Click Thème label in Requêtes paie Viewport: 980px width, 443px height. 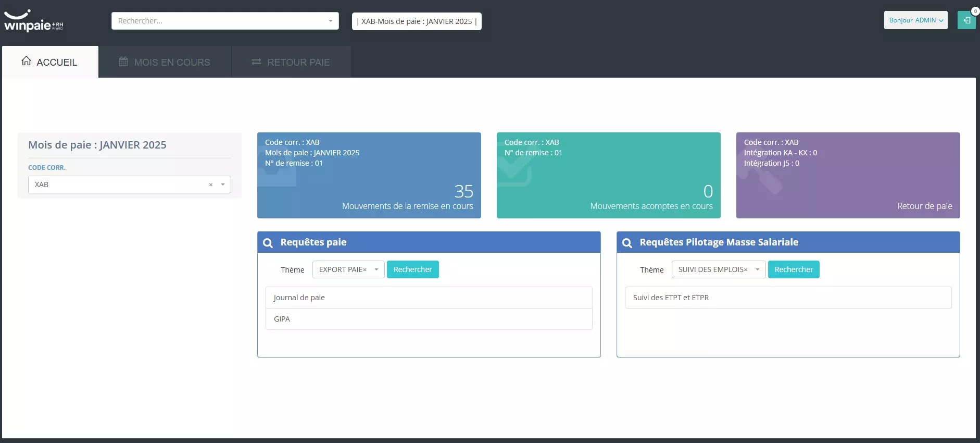[x=293, y=270]
